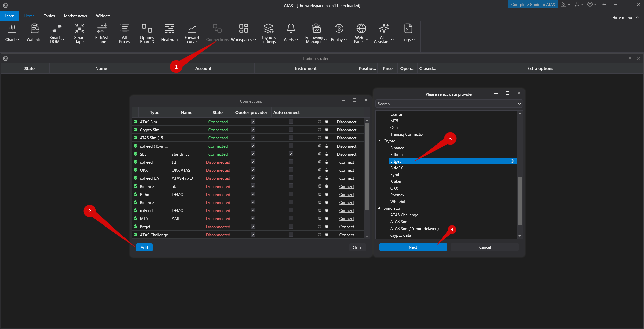The height and width of the screenshot is (329, 644).
Task: Open Layouts settings icon
Action: coord(268,33)
